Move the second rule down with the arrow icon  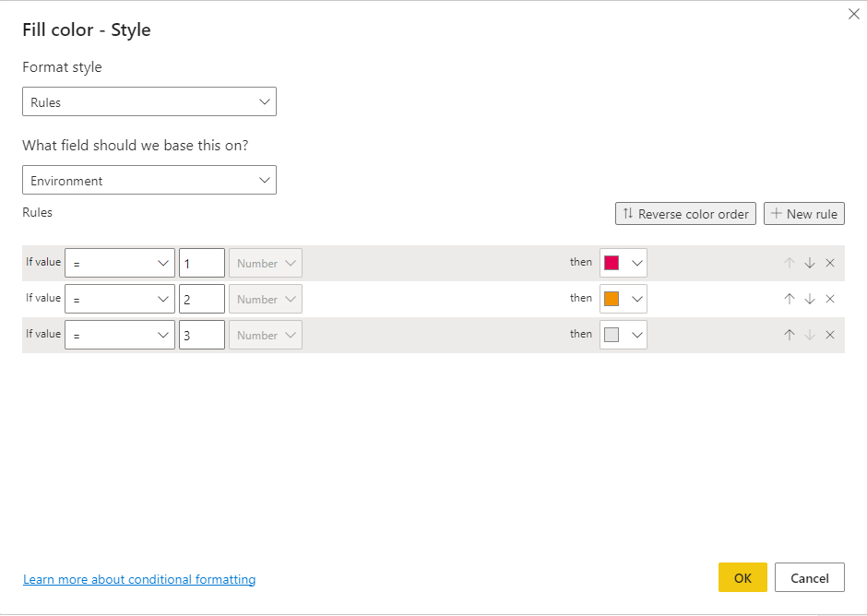[809, 298]
